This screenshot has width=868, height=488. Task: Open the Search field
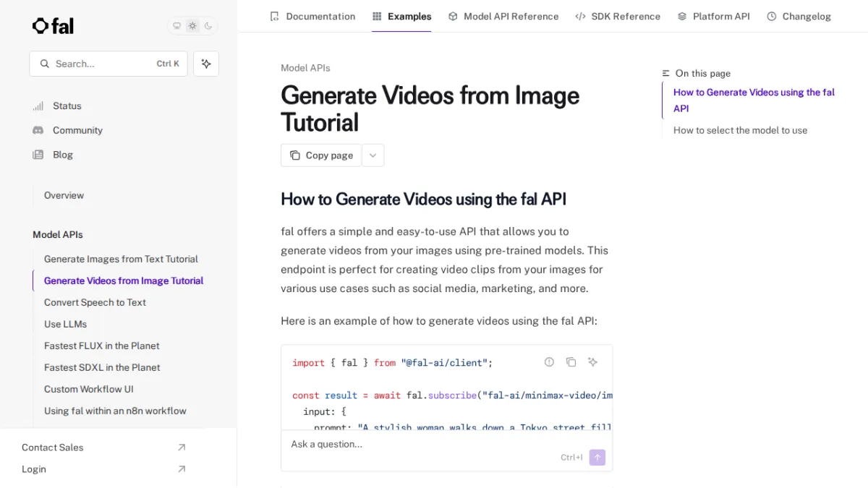pyautogui.click(x=109, y=64)
